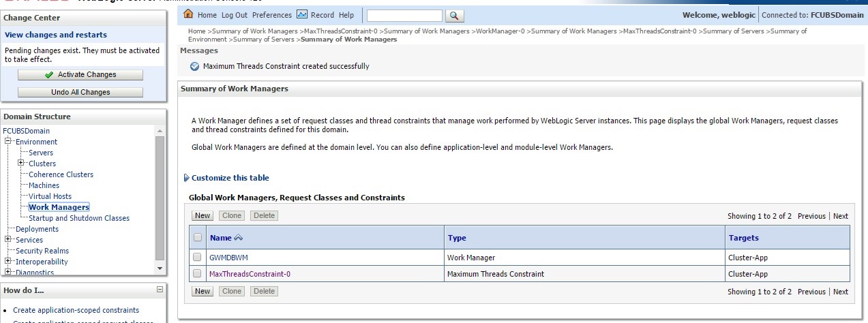Click the Home house icon in toolbar
Image resolution: width=868 pixels, height=323 pixels.
tap(189, 14)
